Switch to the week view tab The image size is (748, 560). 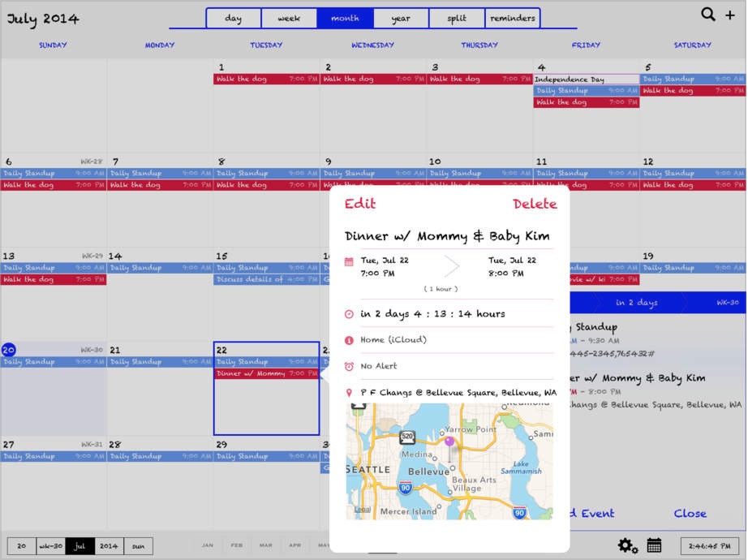[289, 17]
